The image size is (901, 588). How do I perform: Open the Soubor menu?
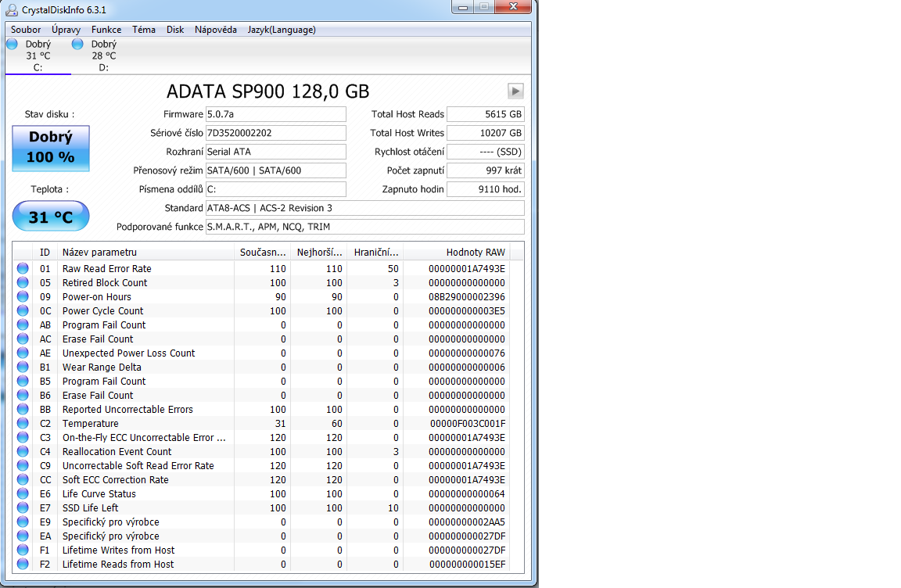click(x=26, y=30)
